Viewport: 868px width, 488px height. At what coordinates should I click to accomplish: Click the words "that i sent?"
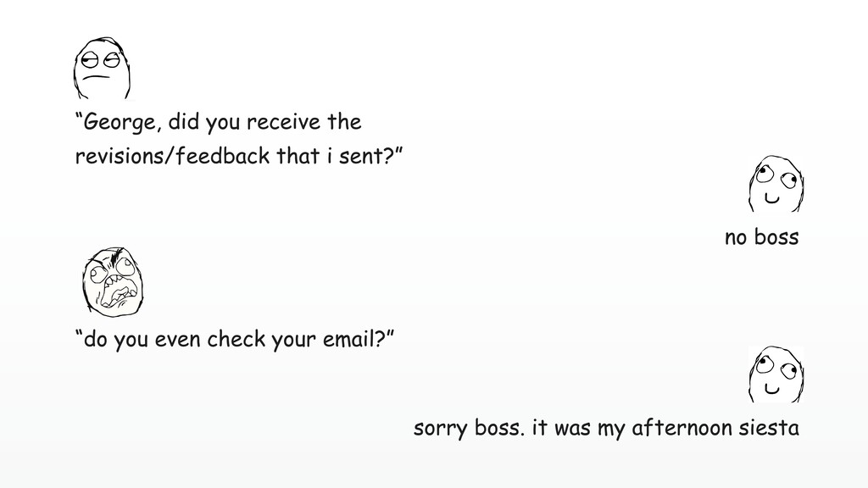click(336, 156)
